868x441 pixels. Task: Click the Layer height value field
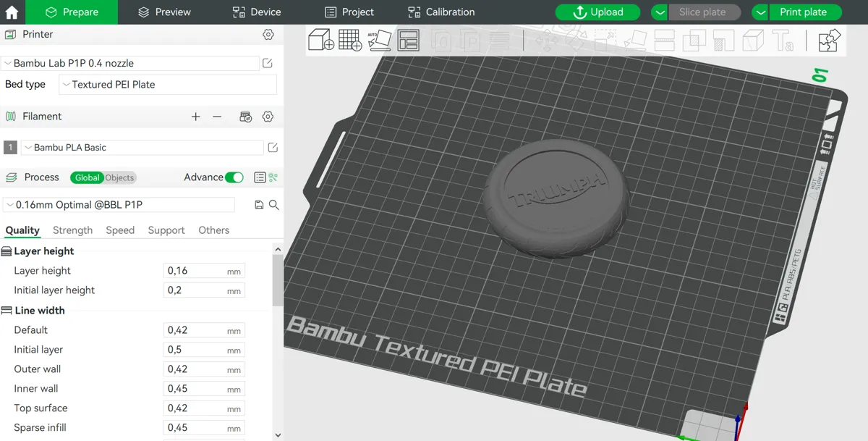(204, 271)
